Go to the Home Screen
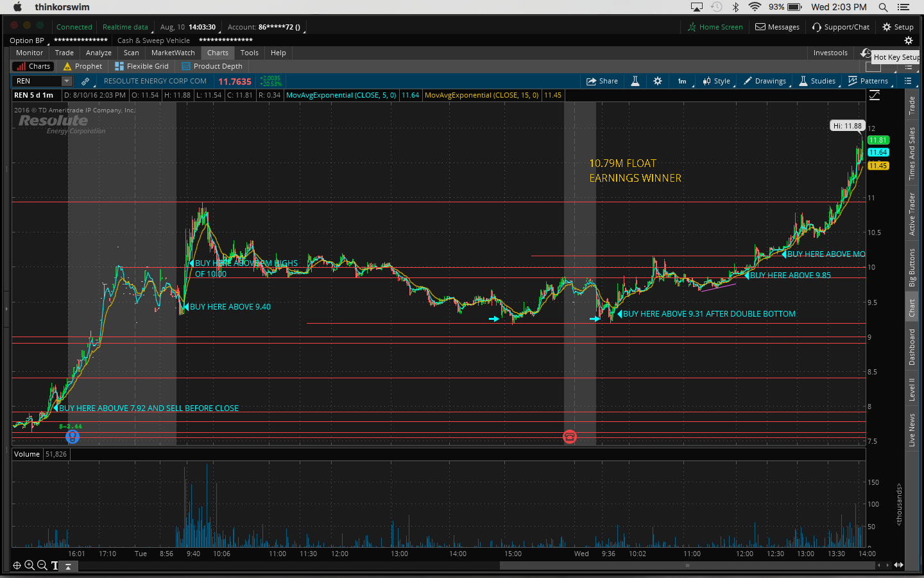 [715, 27]
